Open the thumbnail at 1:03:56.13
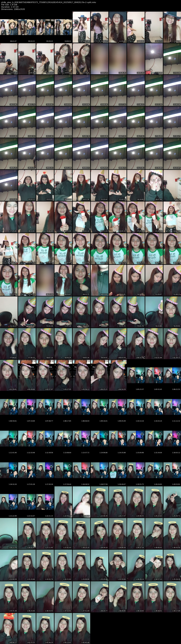The width and height of the screenshot is (181, 644). coord(81,375)
